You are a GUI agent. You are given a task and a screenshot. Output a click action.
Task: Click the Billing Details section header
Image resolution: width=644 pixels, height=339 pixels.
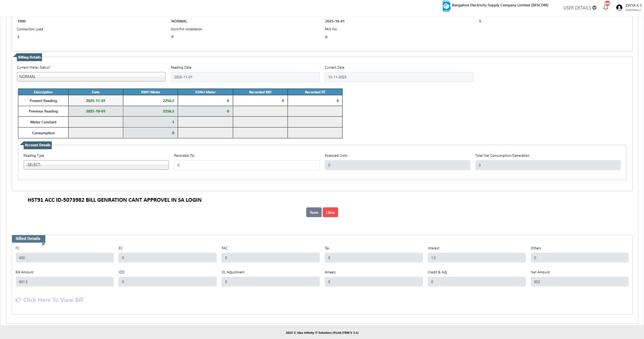[29, 57]
